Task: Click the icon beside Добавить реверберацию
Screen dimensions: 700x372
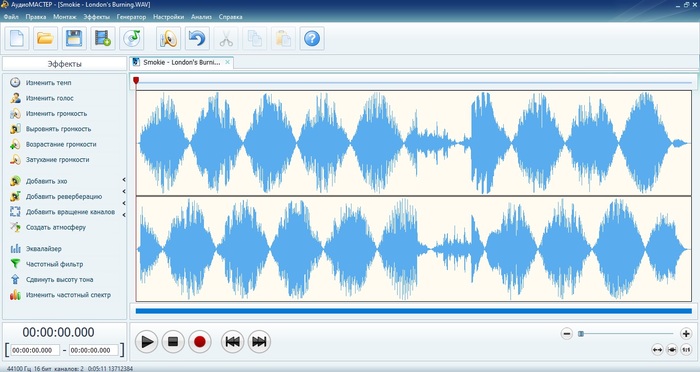Action: click(x=15, y=196)
